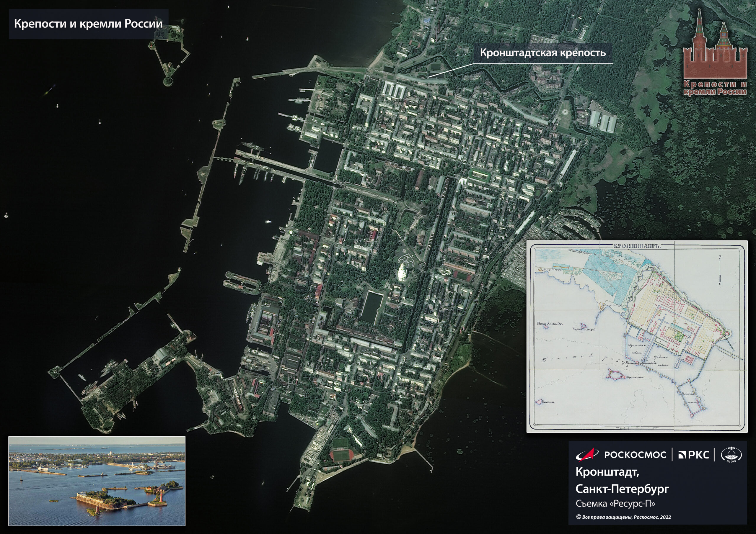Click the Roscosmos red arrow logo

pyautogui.click(x=587, y=454)
